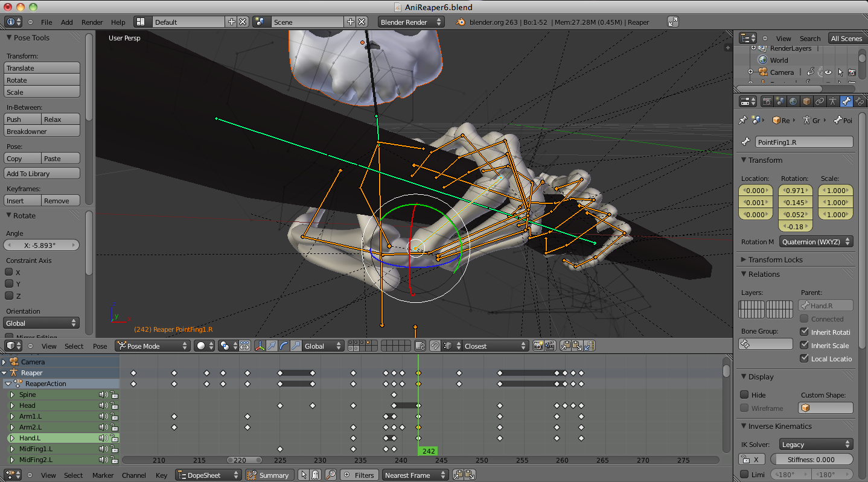
Task: Click the OpenGL render image camera icon
Action: pyautogui.click(x=538, y=346)
